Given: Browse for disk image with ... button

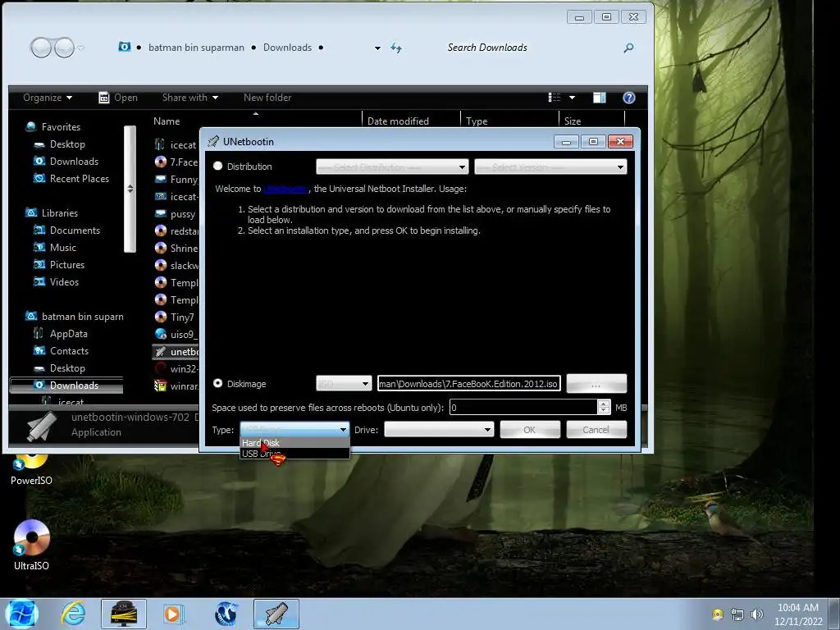Looking at the screenshot, I should pos(596,384).
